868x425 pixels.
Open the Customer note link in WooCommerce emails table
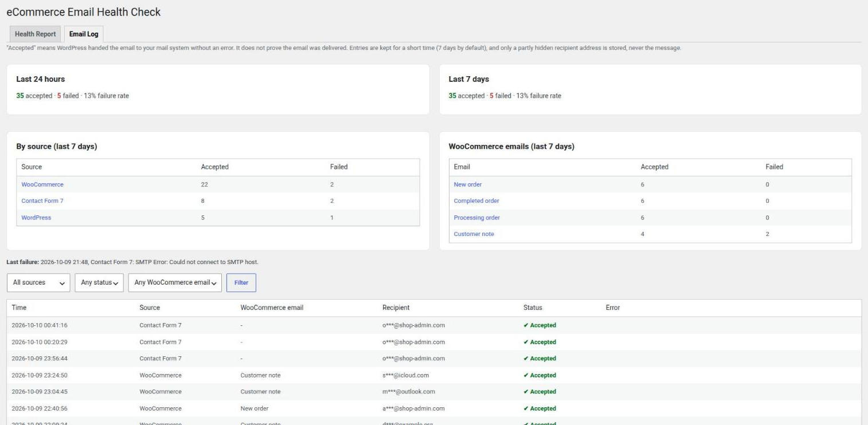(474, 234)
